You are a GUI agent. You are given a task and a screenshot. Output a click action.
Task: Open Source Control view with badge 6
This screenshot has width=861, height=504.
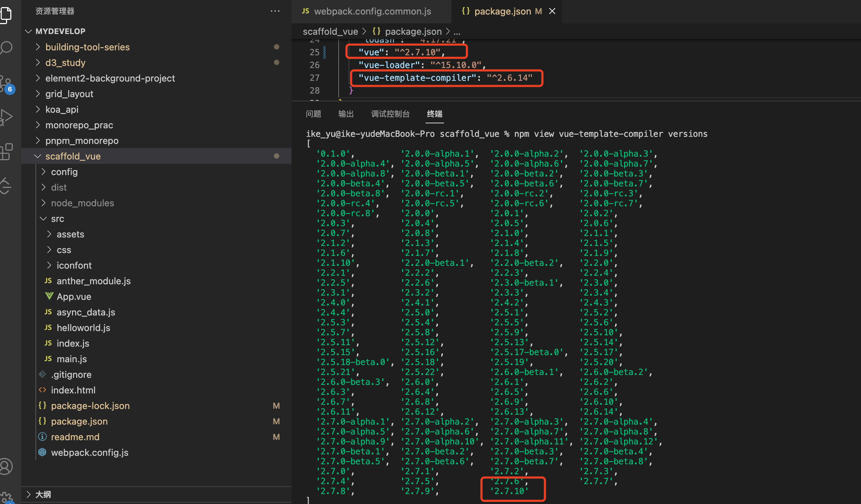click(x=6, y=84)
